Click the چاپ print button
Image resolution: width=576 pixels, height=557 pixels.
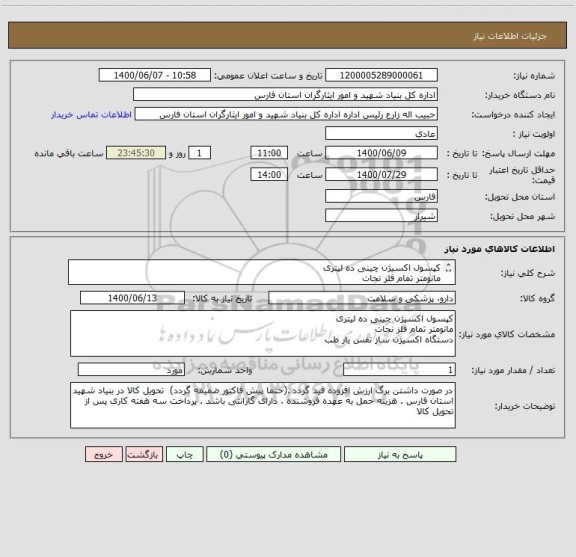[185, 454]
